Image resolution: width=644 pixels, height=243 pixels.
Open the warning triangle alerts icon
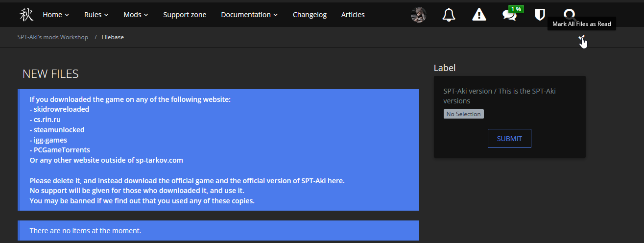[479, 15]
